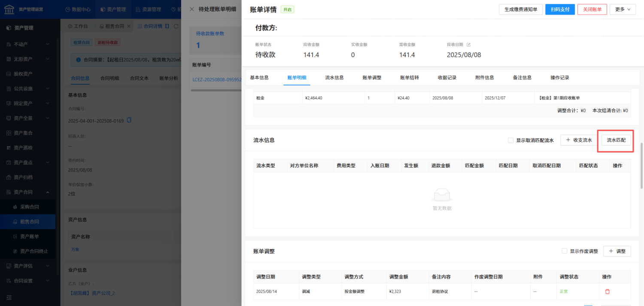The width and height of the screenshot is (644, 306).
Task: Switch to the 备注信息 tab
Action: tap(522, 78)
